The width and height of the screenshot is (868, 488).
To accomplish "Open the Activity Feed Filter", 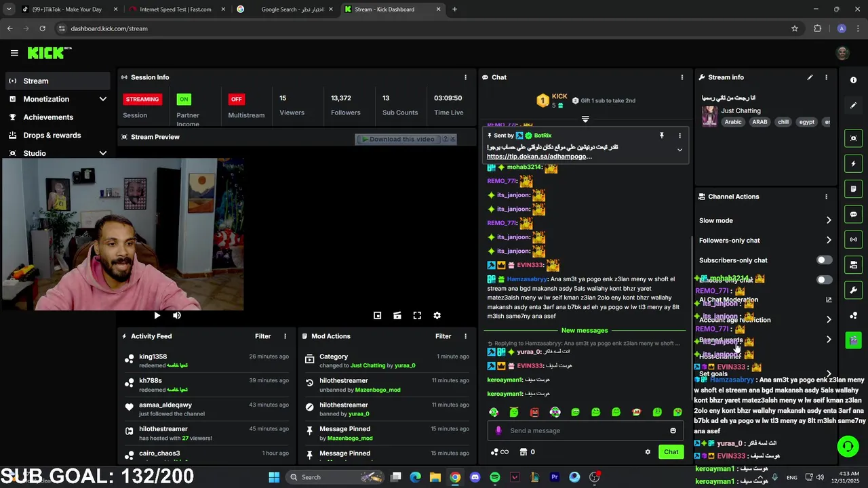I will (x=263, y=336).
